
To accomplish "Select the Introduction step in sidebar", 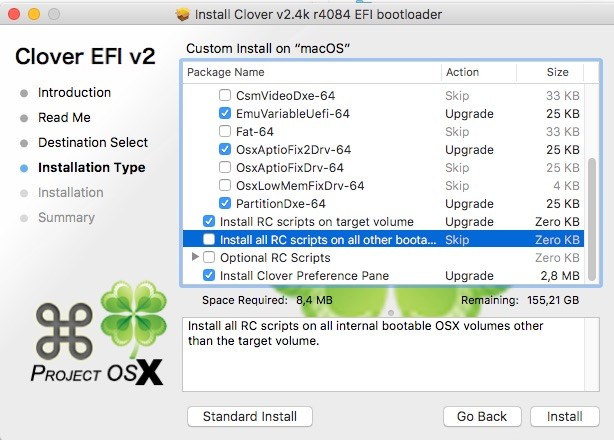I will [74, 92].
